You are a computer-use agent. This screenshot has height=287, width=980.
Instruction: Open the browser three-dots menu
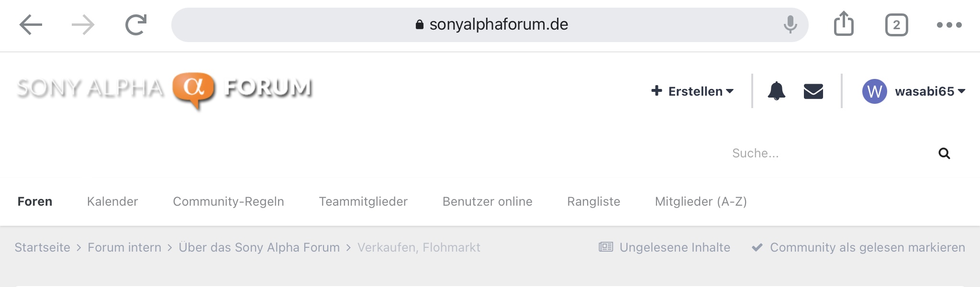pos(949,25)
